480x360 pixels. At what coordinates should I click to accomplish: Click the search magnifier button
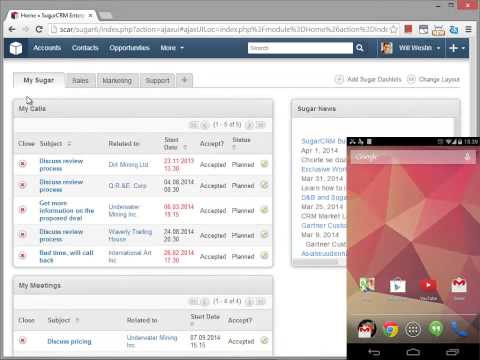pos(360,48)
